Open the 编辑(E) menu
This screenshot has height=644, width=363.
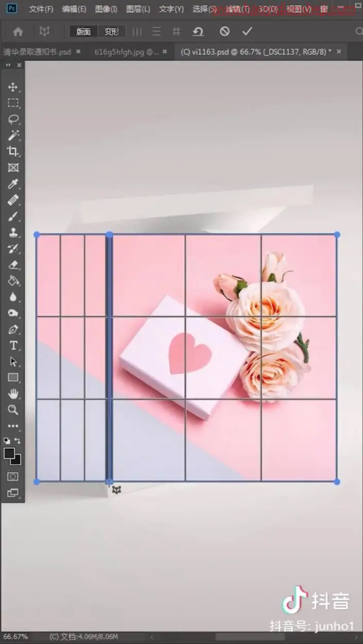74,9
